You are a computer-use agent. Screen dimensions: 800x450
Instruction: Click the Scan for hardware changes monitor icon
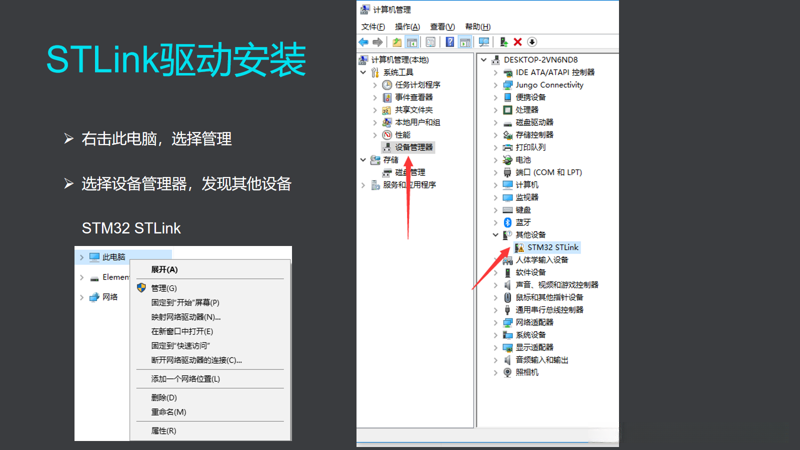[x=484, y=42]
